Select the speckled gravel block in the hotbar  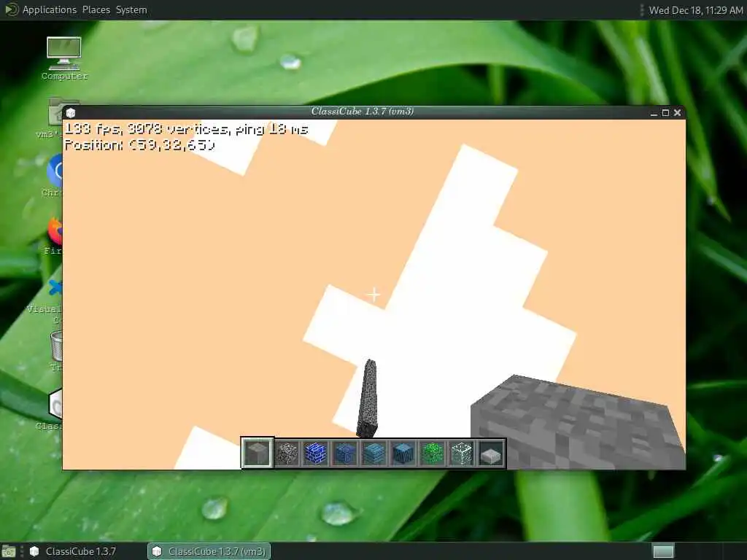click(x=287, y=453)
